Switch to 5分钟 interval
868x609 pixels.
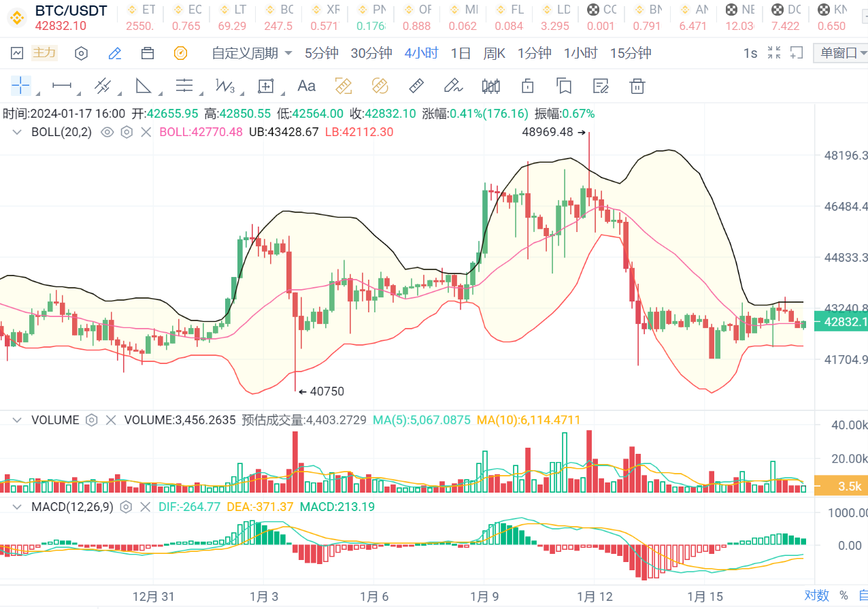click(322, 53)
